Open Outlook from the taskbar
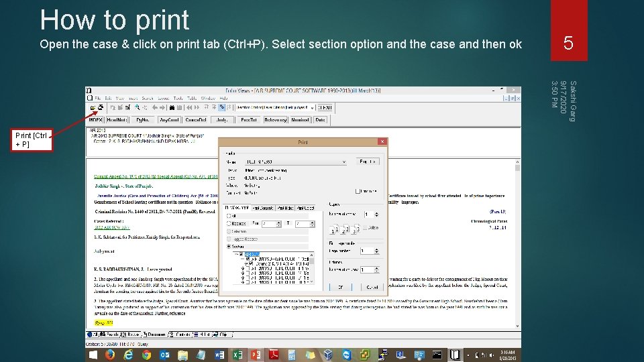 pyautogui.click(x=164, y=355)
